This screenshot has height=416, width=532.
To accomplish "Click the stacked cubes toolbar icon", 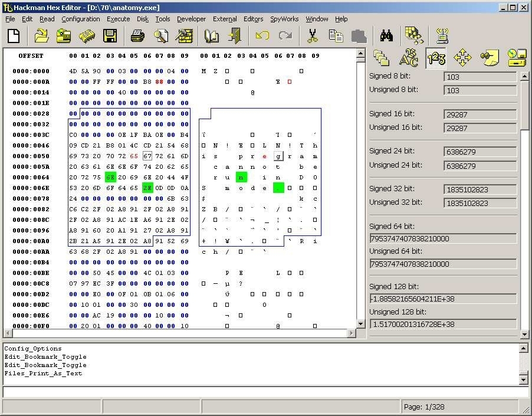I will (x=414, y=35).
